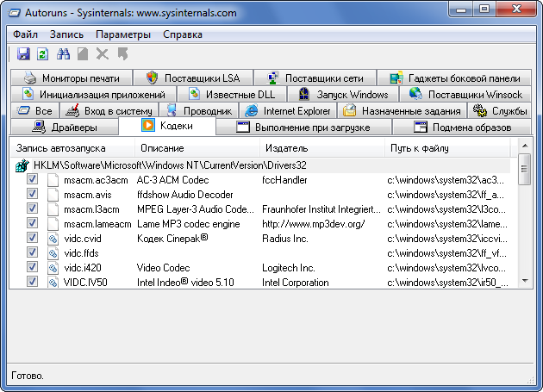This screenshot has height=392, width=543.
Task: Open the Справка menu
Action: pos(183,34)
